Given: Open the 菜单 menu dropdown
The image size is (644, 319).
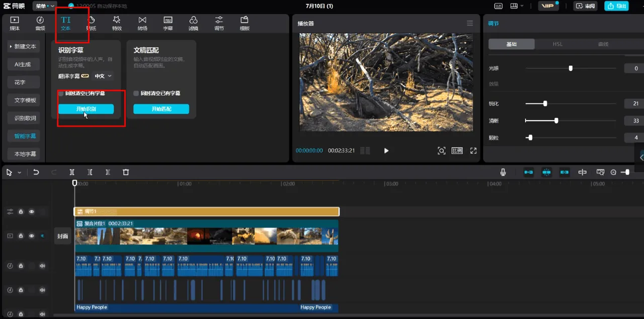Looking at the screenshot, I should pyautogui.click(x=45, y=6).
